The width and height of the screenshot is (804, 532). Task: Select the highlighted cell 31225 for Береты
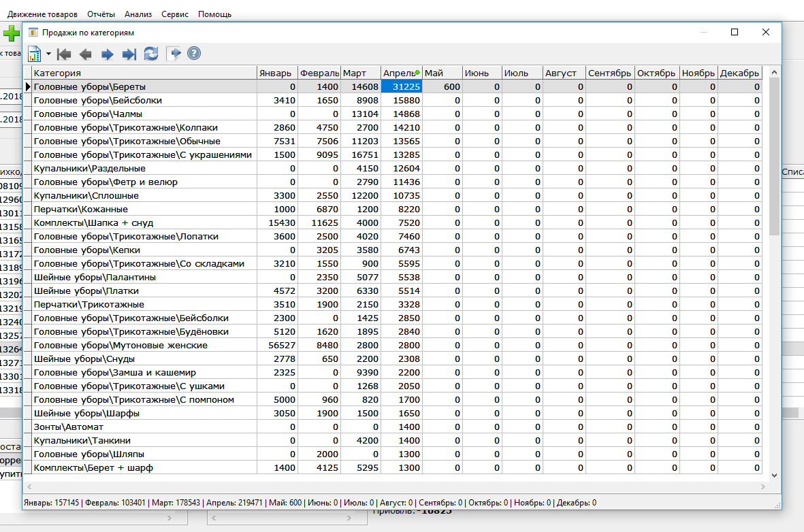[x=401, y=86]
